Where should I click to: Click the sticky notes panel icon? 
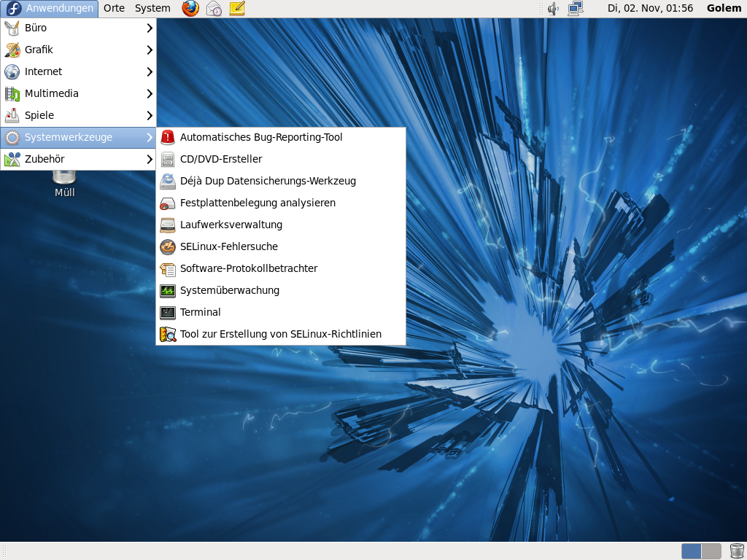tap(237, 9)
